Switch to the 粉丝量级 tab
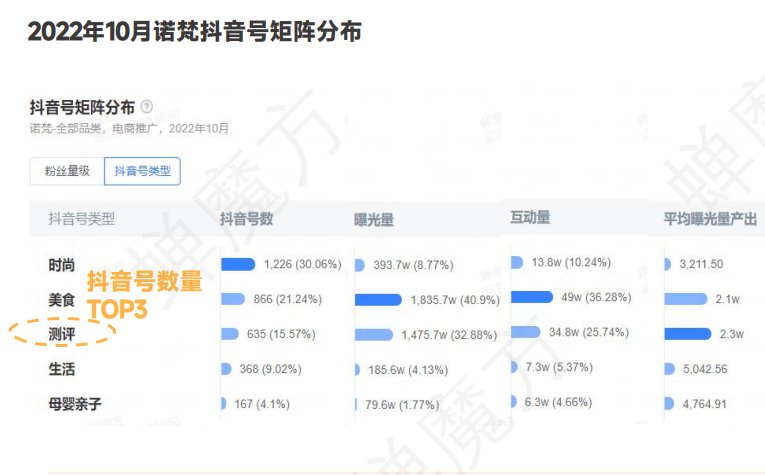 (x=67, y=171)
